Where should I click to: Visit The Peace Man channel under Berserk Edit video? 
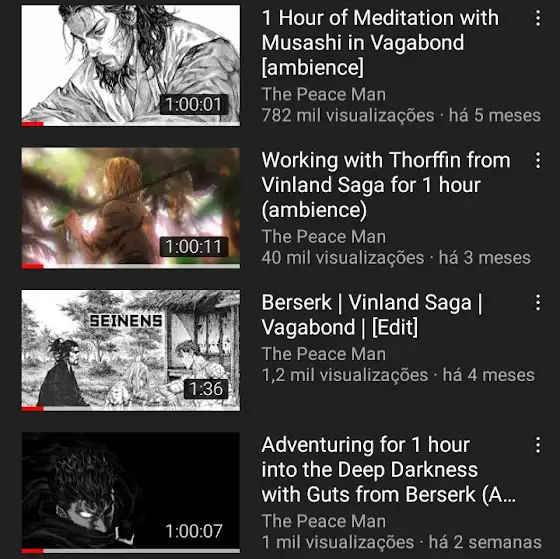coord(324,354)
